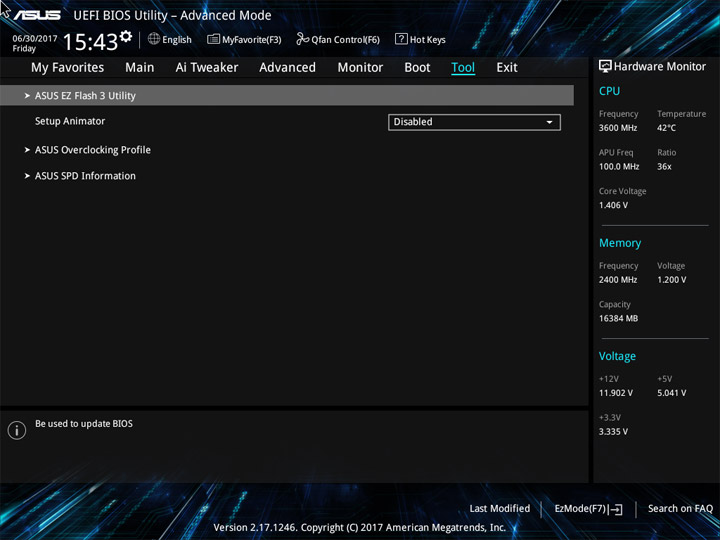Open the Exit tab
Screen dimensions: 720x540
[507, 68]
